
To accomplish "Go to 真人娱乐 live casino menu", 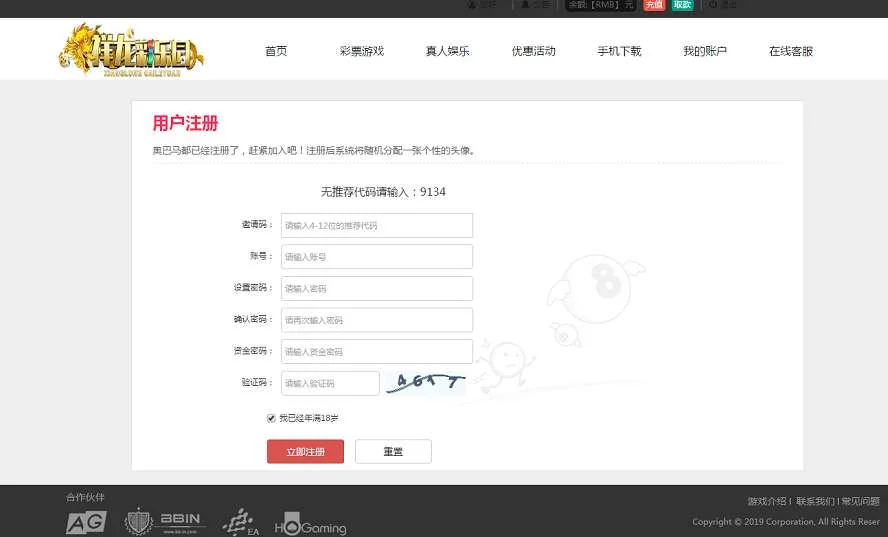I will [447, 51].
